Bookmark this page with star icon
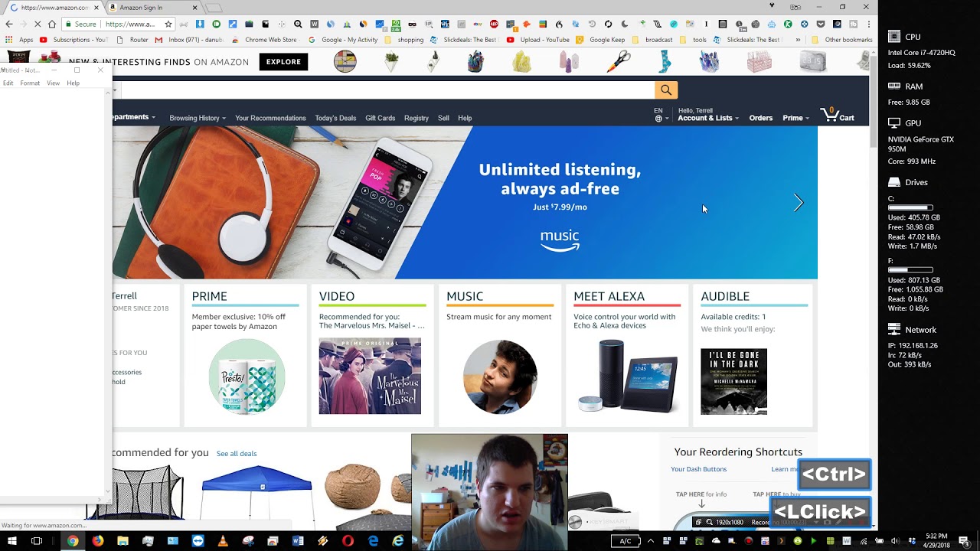980x551 pixels. click(x=168, y=24)
